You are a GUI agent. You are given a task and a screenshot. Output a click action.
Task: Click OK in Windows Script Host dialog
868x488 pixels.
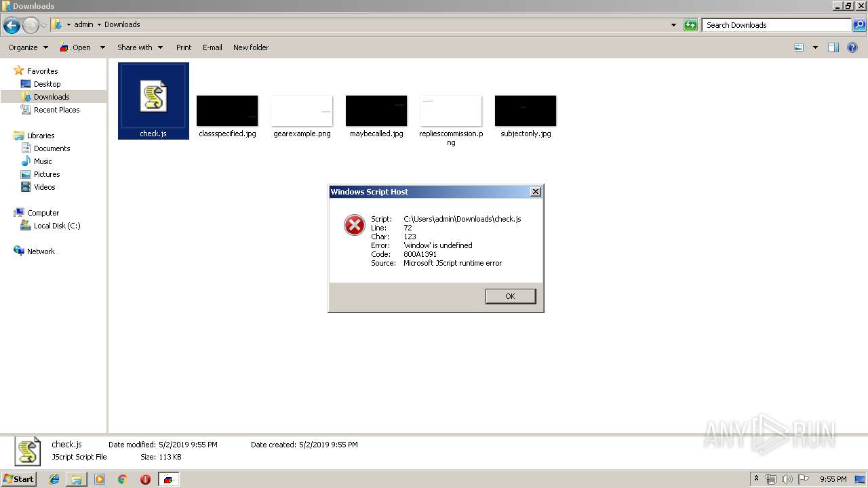point(511,296)
